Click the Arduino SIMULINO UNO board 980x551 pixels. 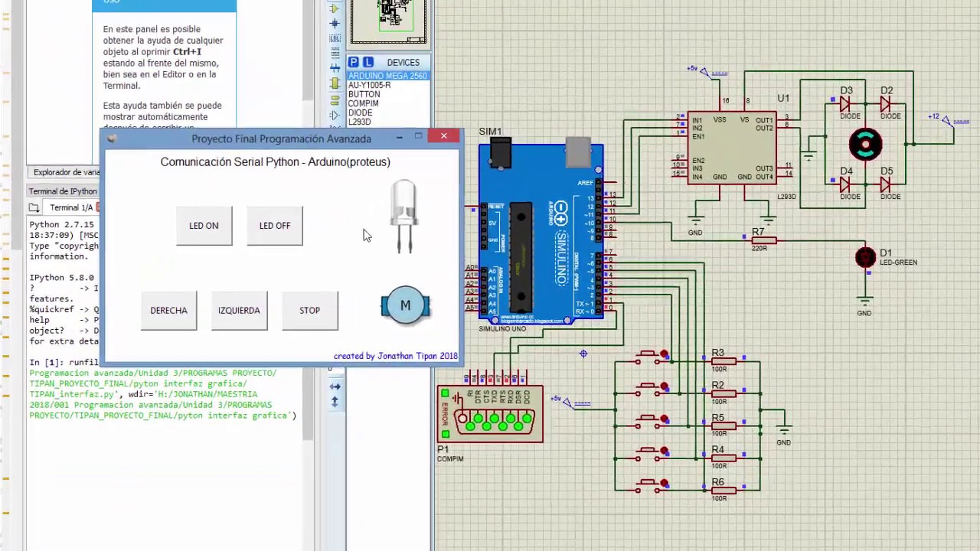541,231
